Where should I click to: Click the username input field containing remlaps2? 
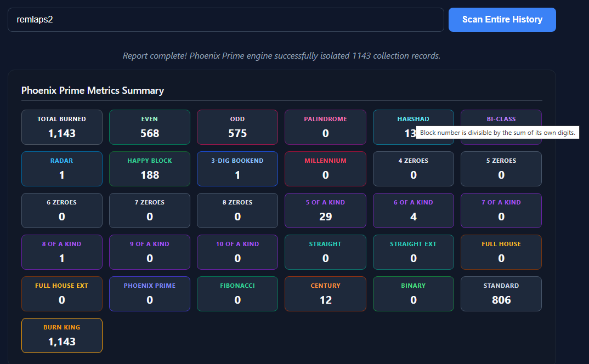click(x=226, y=20)
